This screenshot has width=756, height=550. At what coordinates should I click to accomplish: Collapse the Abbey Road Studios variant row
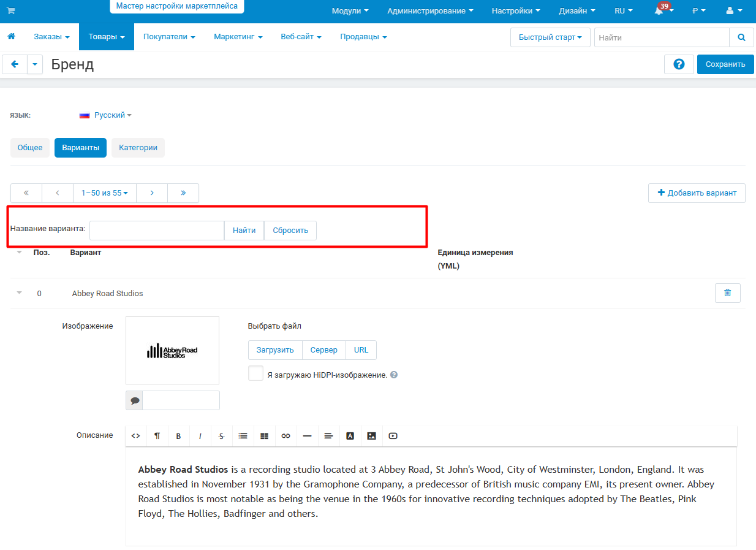pyautogui.click(x=19, y=293)
